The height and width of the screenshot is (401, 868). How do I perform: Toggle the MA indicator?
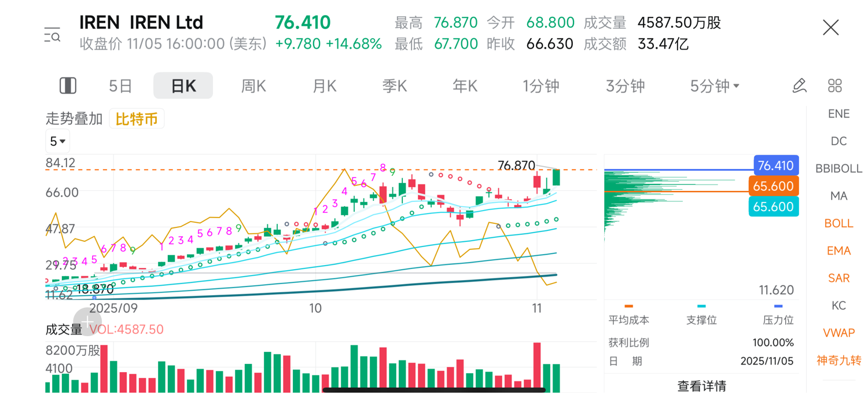click(838, 196)
